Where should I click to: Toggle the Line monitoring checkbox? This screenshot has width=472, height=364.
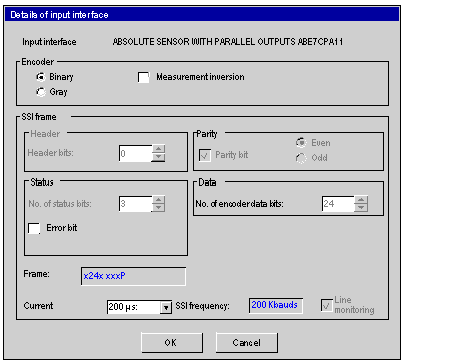pos(327,305)
